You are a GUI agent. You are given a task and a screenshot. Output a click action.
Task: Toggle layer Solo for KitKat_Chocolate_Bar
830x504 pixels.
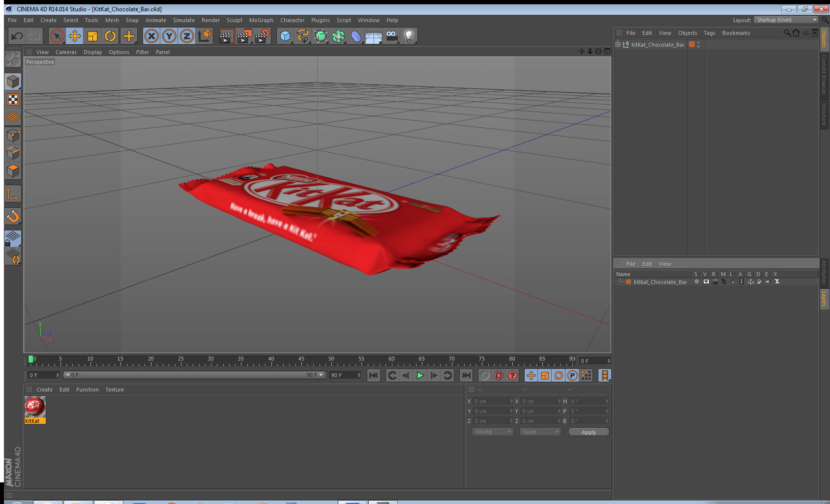[696, 282]
